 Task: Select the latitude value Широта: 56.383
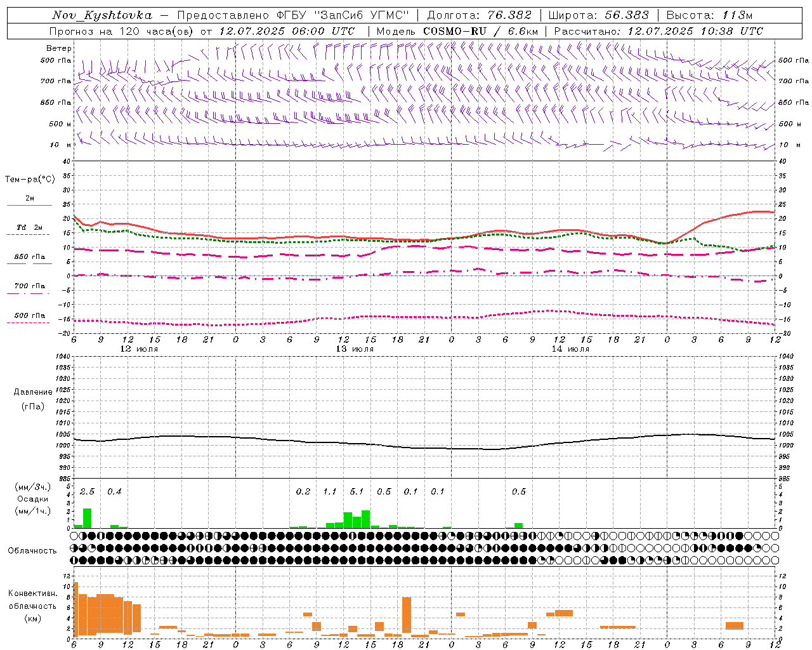(598, 15)
